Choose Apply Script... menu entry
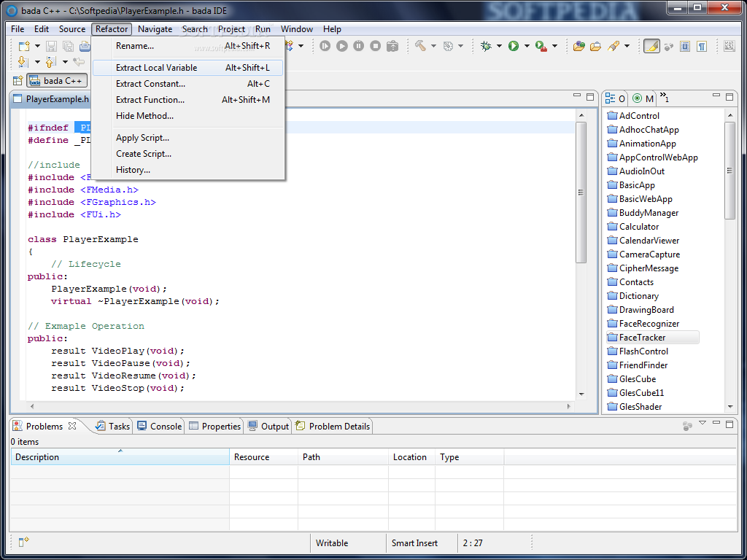Image resolution: width=747 pixels, height=560 pixels. [189, 138]
